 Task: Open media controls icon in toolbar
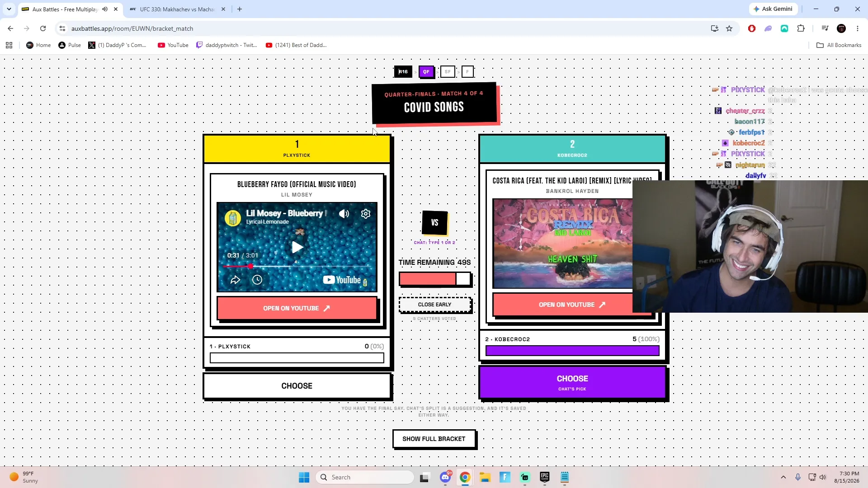pyautogui.click(x=825, y=28)
